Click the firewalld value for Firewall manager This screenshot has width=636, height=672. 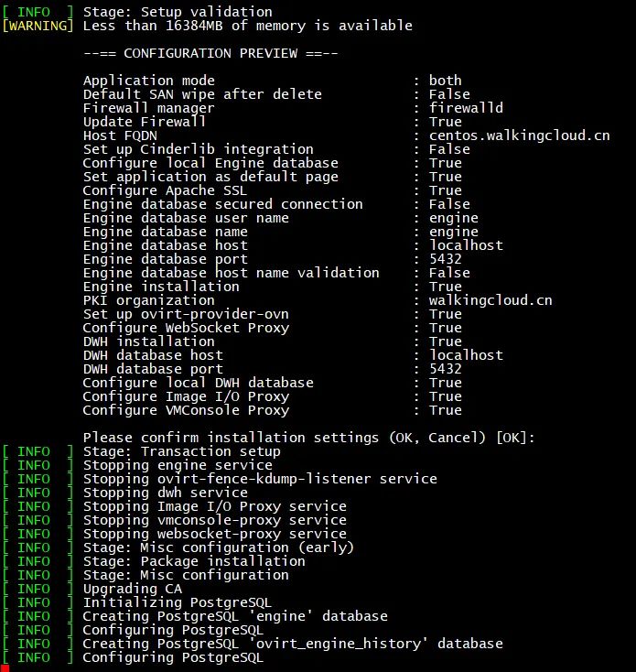pyautogui.click(x=469, y=108)
